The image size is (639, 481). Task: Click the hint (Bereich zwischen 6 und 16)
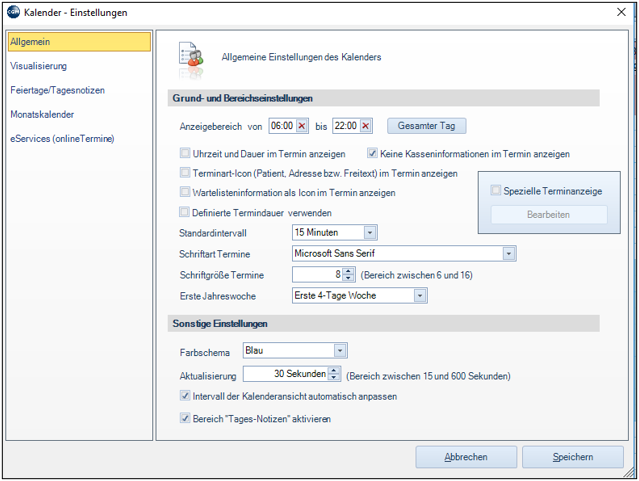(x=416, y=275)
